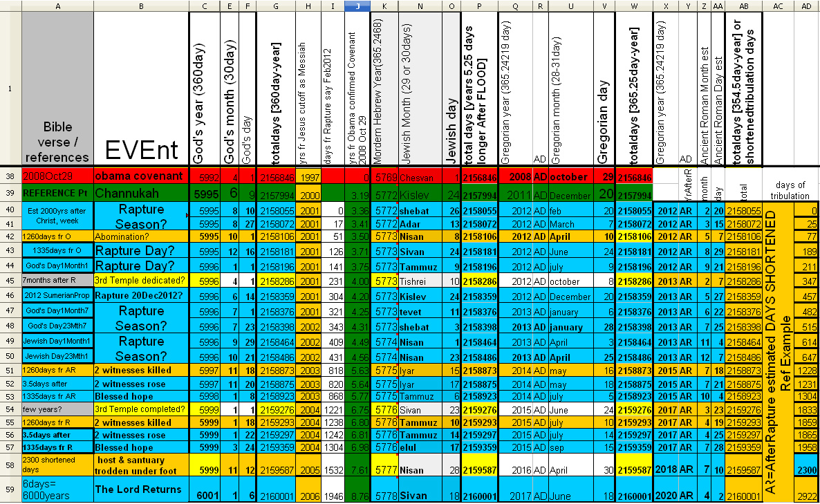Select the 'Channukah' cell
Image resolution: width=820 pixels, height=504 pixels.
[x=141, y=193]
